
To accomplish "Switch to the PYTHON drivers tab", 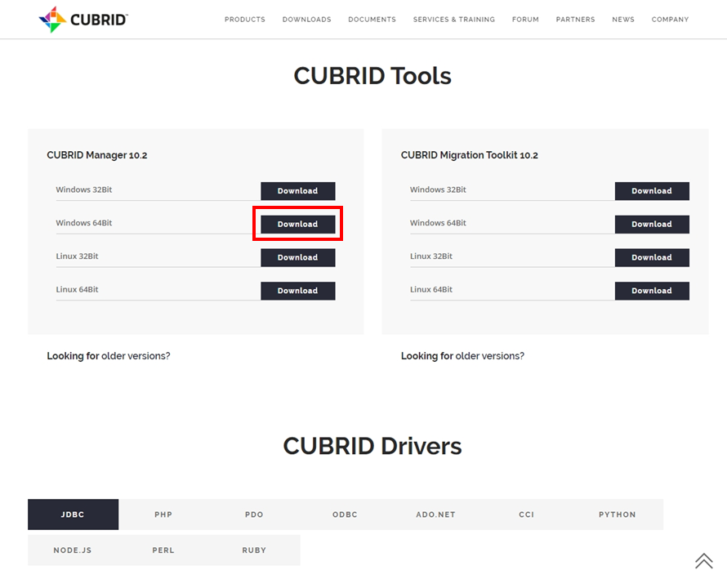I will point(618,514).
